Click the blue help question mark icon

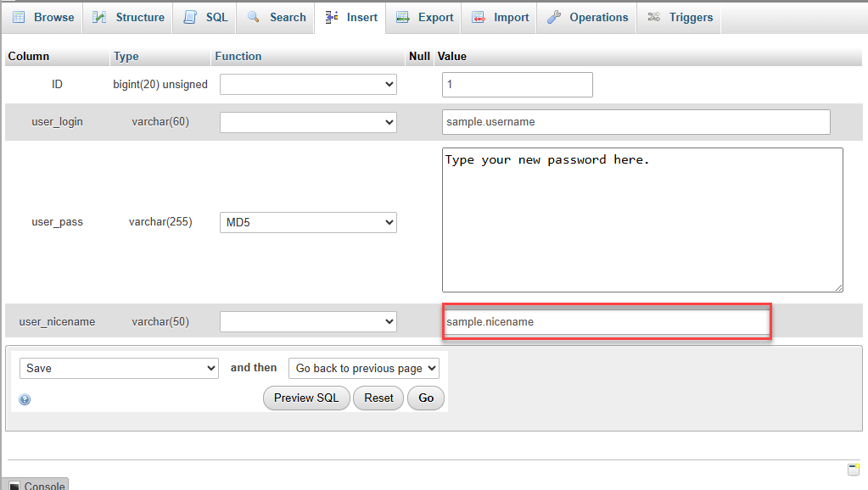[24, 398]
